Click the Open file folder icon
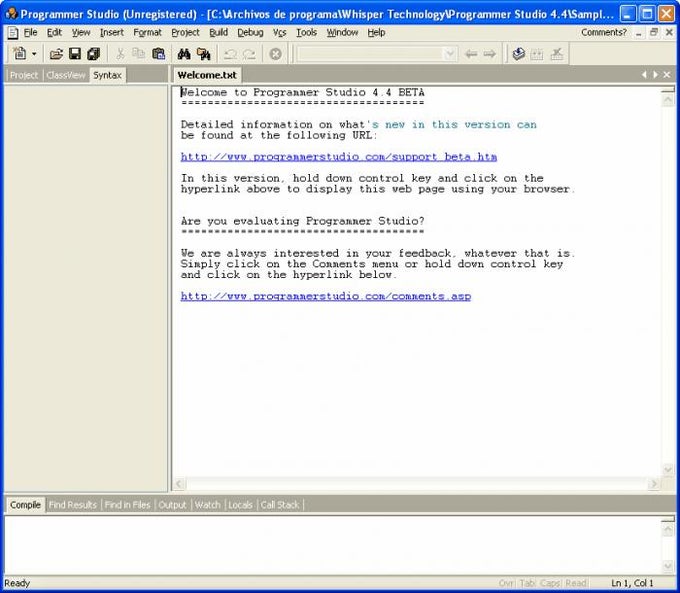 pyautogui.click(x=56, y=54)
